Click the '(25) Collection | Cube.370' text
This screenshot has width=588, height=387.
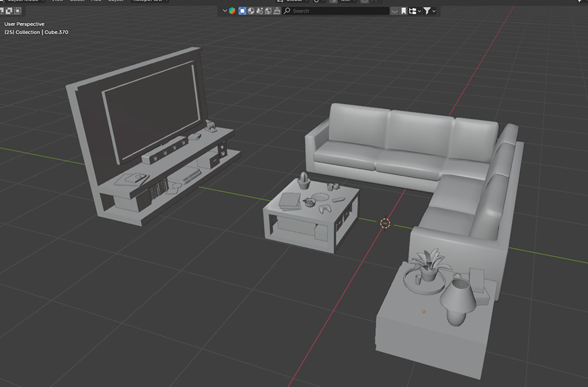(36, 32)
